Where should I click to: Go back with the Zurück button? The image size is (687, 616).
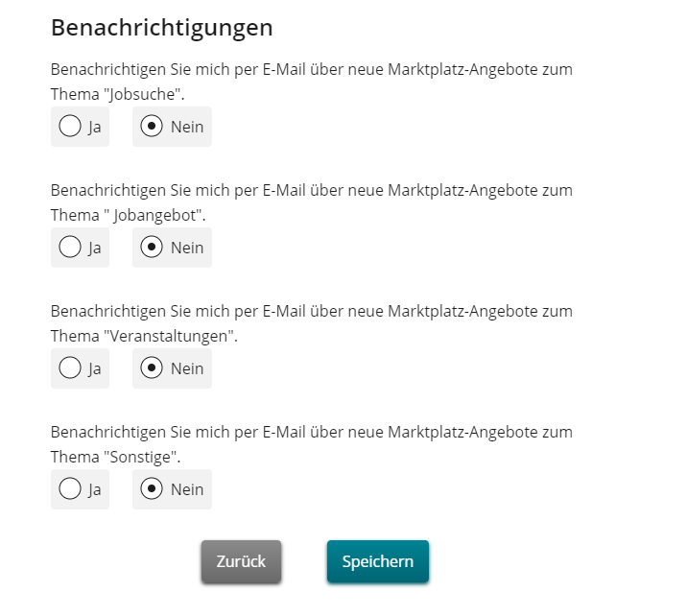pos(241,561)
